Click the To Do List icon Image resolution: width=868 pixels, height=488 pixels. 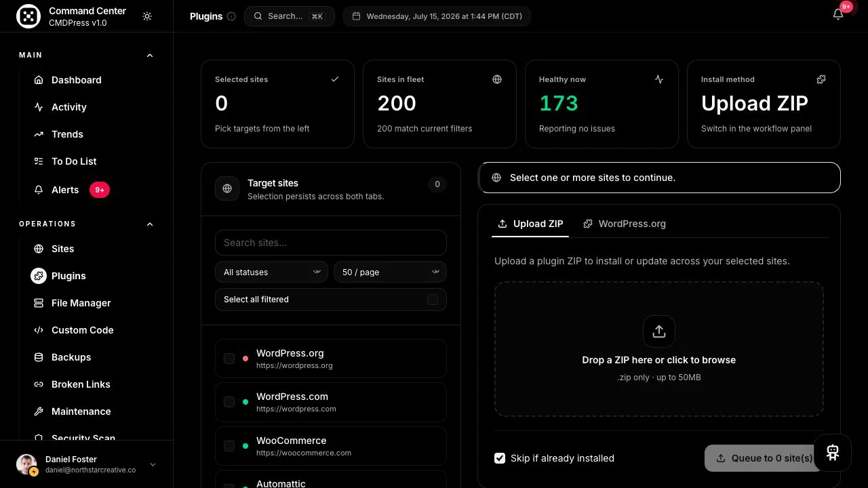tap(39, 161)
